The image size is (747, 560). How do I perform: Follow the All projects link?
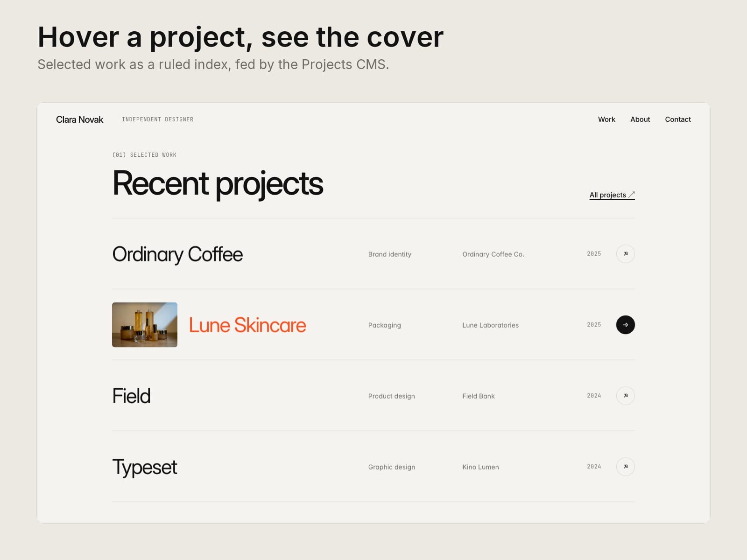[x=612, y=195]
